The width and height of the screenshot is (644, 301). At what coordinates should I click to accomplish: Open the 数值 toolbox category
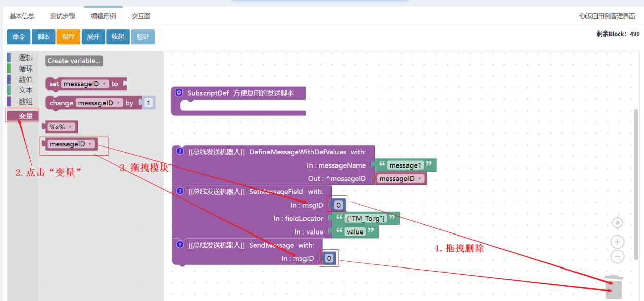23,79
